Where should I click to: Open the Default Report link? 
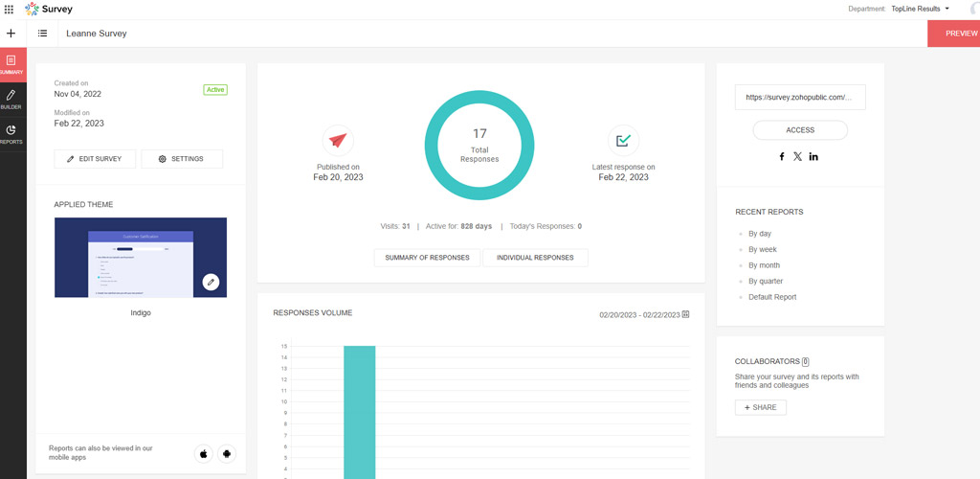point(772,297)
